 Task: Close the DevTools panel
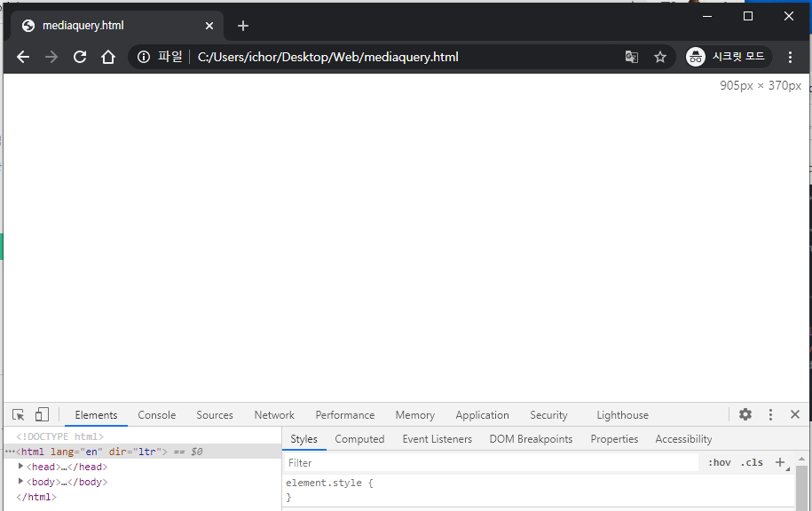(795, 414)
